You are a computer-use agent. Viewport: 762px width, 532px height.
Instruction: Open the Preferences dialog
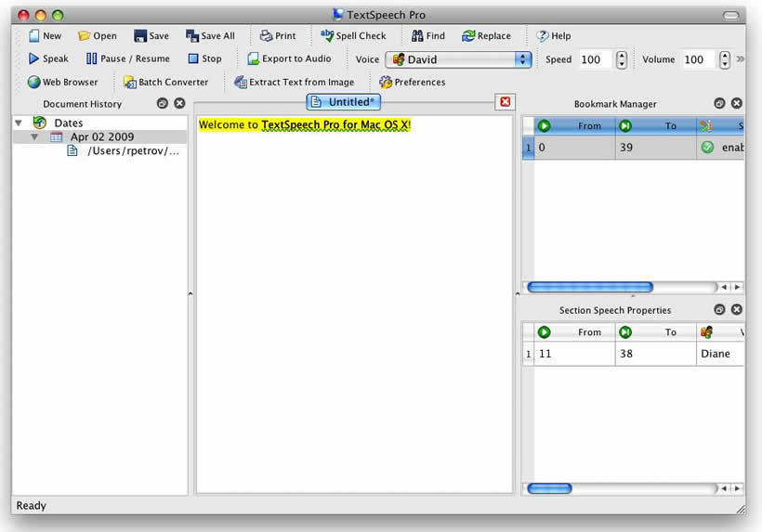coord(412,82)
